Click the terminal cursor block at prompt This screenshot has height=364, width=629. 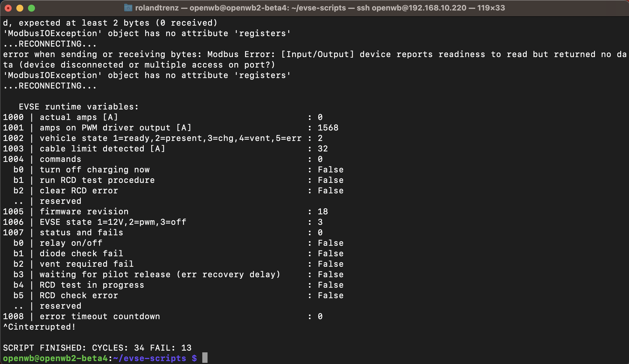tap(205, 358)
